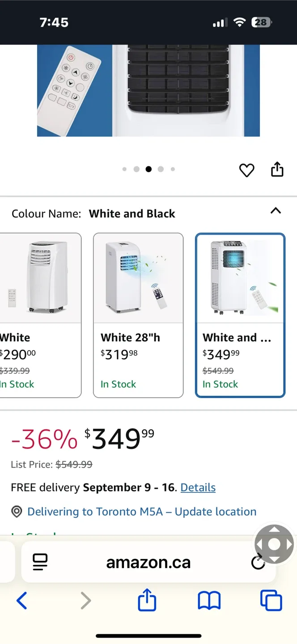Reload the amazon.ca page

[x=258, y=562]
